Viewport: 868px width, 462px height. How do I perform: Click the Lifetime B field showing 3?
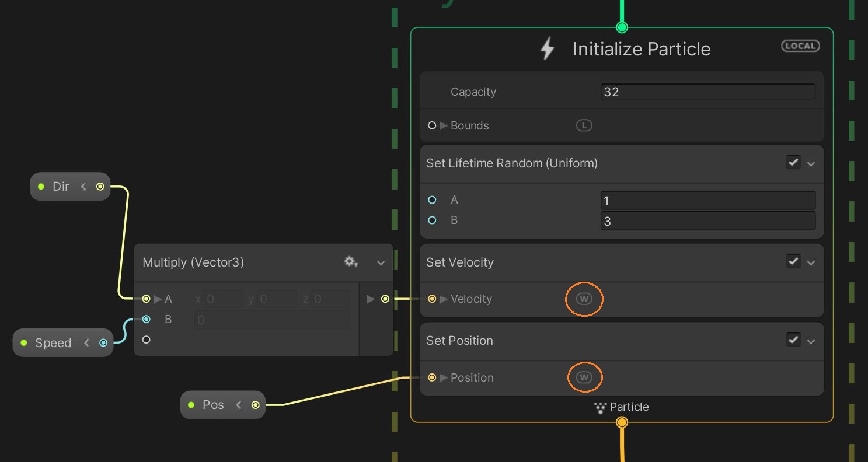point(708,221)
